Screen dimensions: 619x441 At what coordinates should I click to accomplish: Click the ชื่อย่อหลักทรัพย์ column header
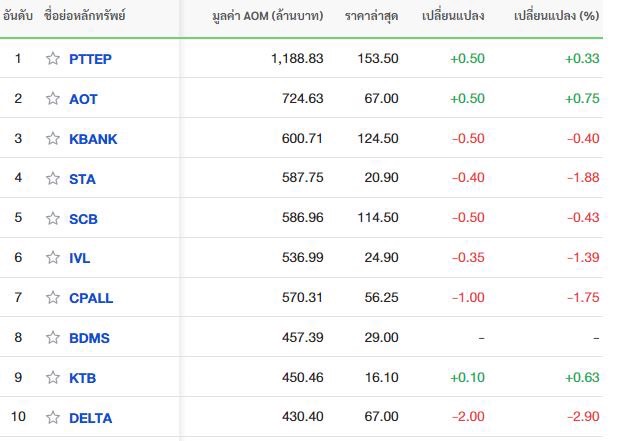pyautogui.click(x=84, y=16)
